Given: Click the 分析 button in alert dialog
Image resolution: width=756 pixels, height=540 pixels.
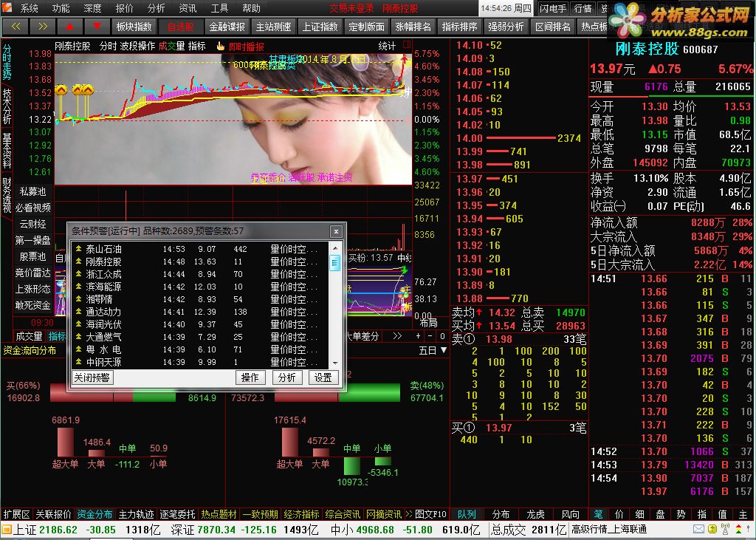Looking at the screenshot, I should [x=286, y=377].
